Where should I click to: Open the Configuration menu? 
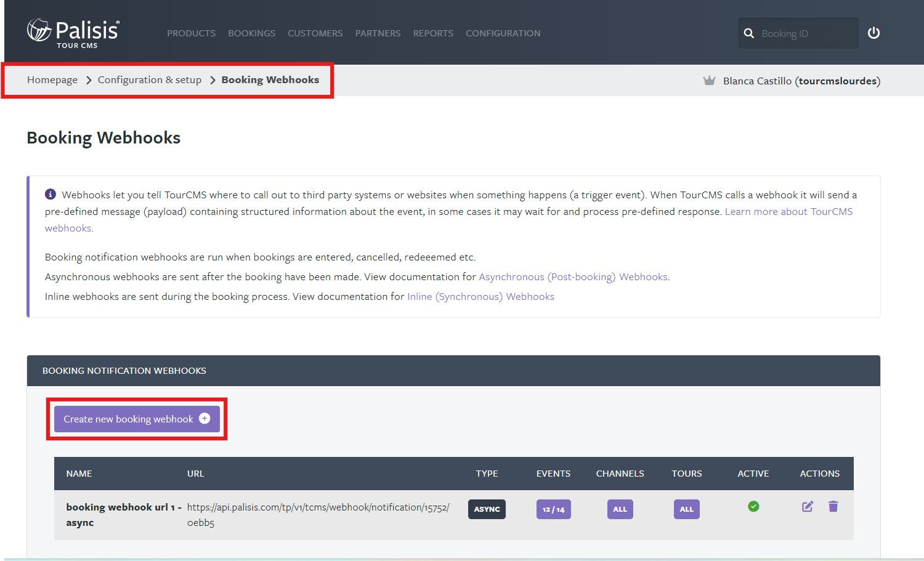(503, 33)
